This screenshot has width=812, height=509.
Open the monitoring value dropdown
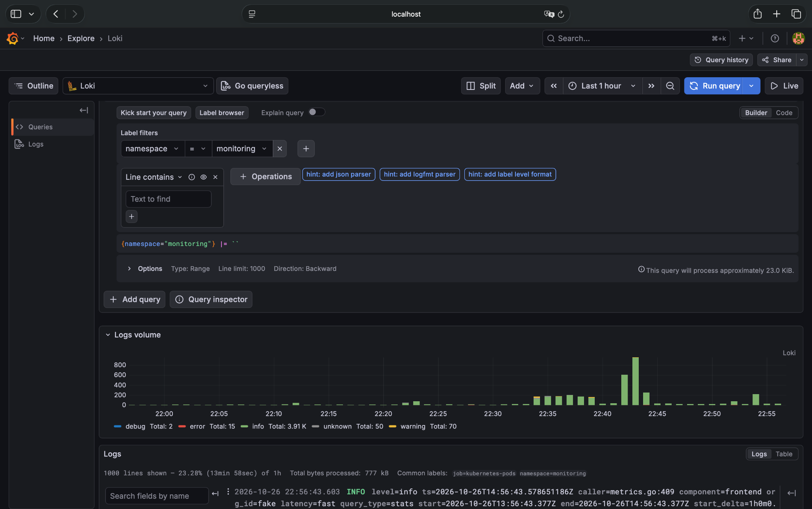[x=242, y=149]
